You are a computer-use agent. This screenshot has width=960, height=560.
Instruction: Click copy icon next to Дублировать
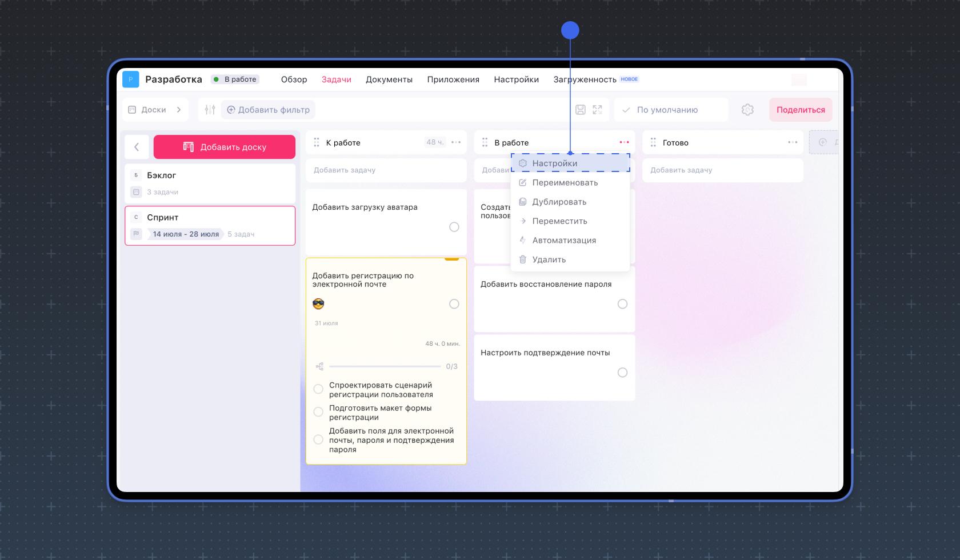click(522, 202)
